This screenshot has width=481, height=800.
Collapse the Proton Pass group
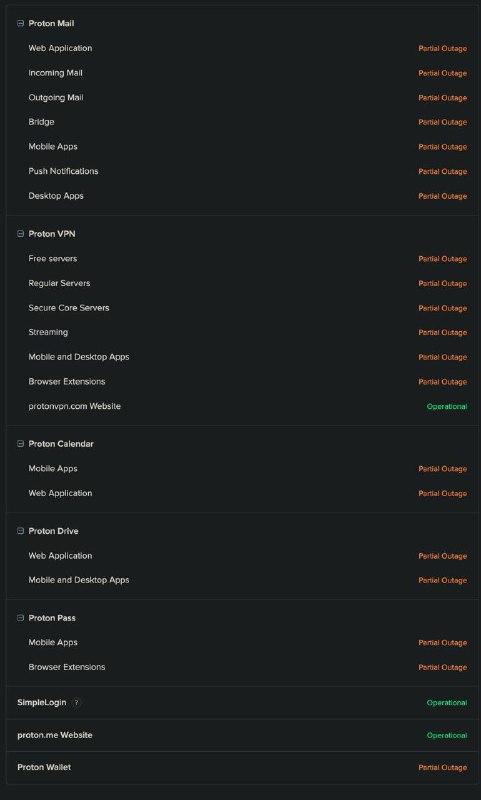(x=20, y=618)
